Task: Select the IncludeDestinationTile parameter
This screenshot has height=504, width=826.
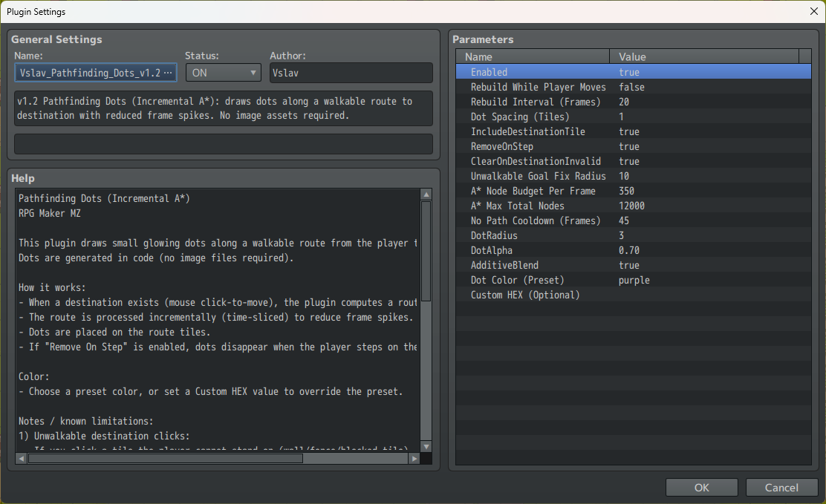Action: click(x=633, y=131)
